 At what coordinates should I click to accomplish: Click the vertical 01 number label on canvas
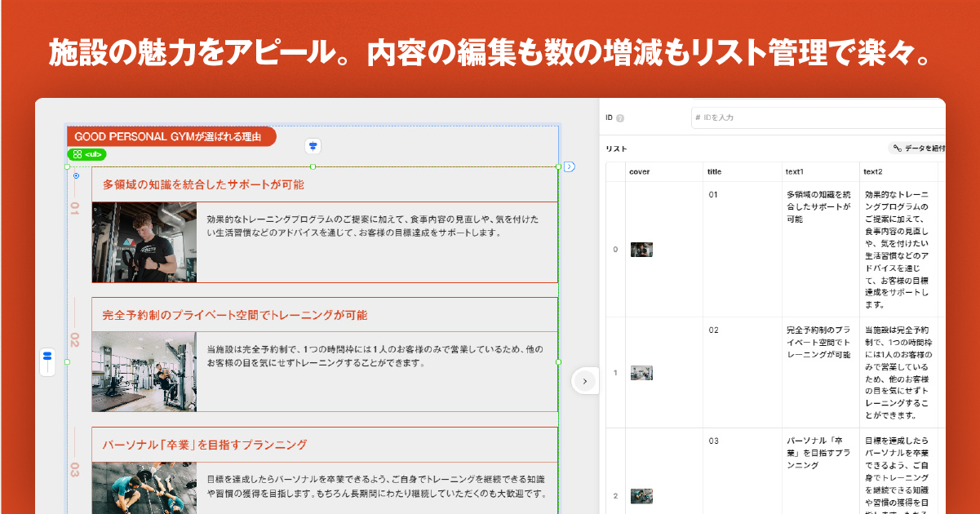coord(74,209)
